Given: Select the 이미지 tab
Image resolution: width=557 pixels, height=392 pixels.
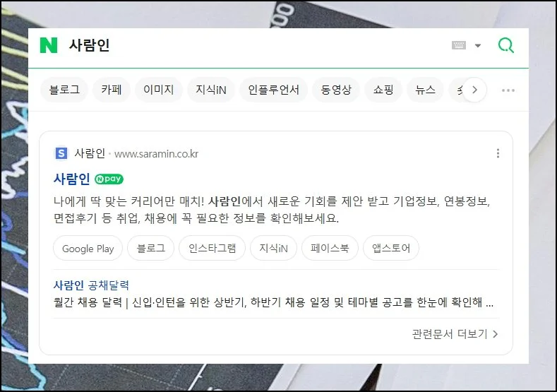Looking at the screenshot, I should pyautogui.click(x=158, y=90).
